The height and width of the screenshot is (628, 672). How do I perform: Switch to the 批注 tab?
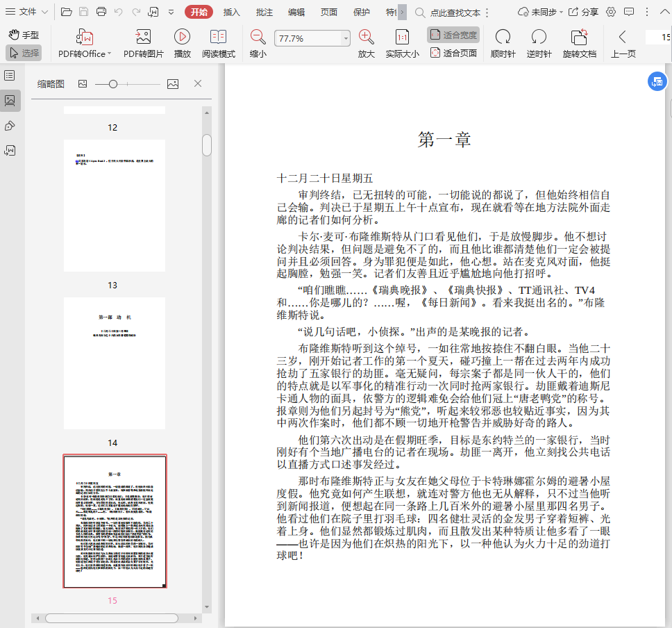(264, 13)
